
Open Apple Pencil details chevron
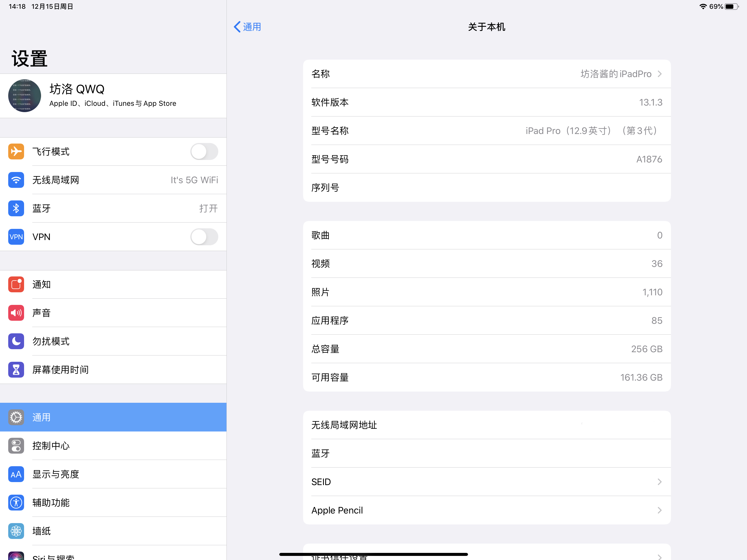click(660, 510)
